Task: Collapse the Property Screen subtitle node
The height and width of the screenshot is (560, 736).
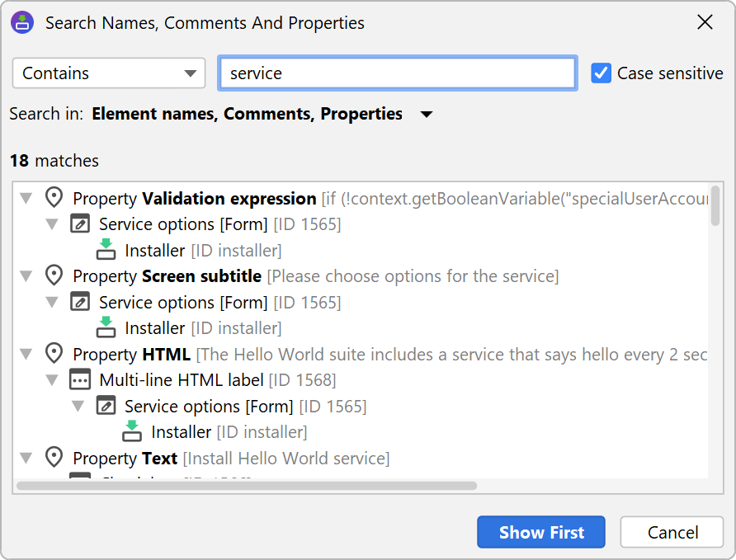Action: coord(26,276)
